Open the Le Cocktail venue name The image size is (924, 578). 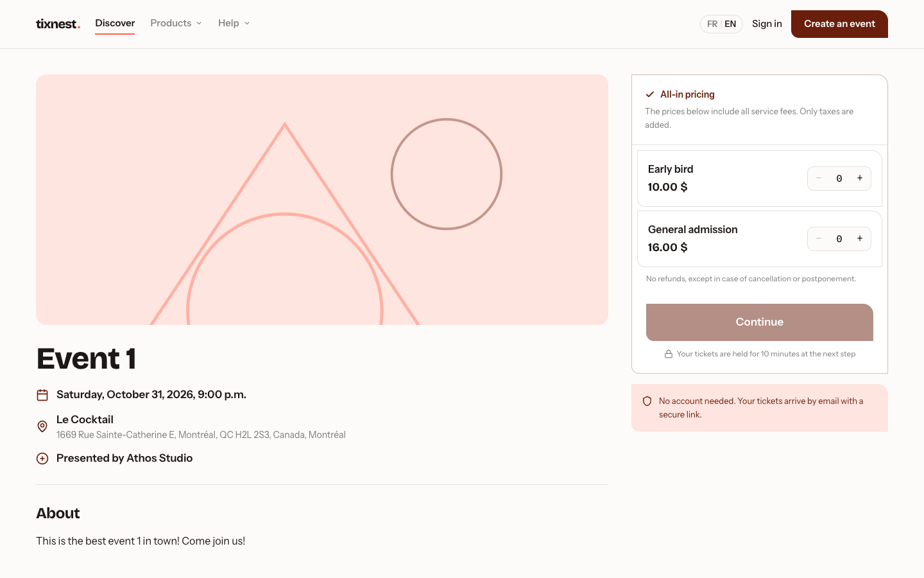[x=85, y=419]
